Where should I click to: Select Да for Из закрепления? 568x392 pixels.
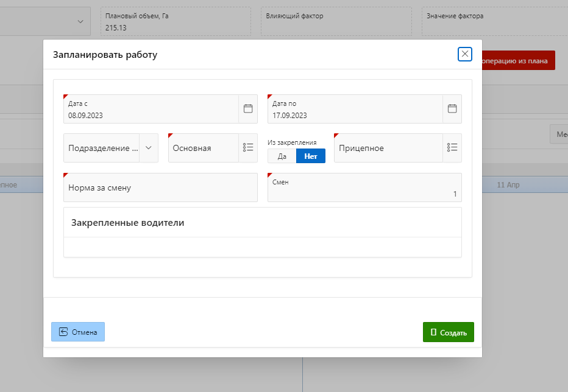282,156
